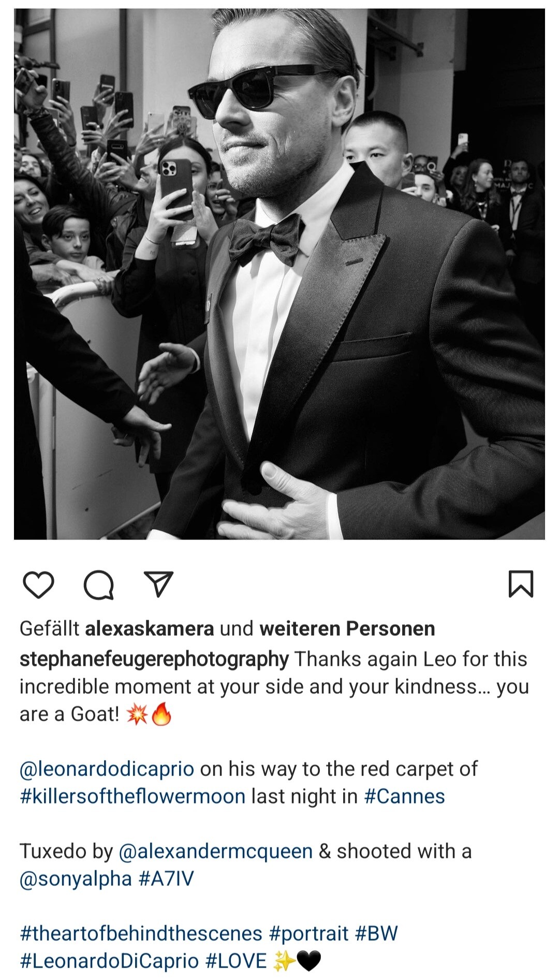
Task: Open #theartofbehindthescenes hashtag
Action: tap(141, 933)
